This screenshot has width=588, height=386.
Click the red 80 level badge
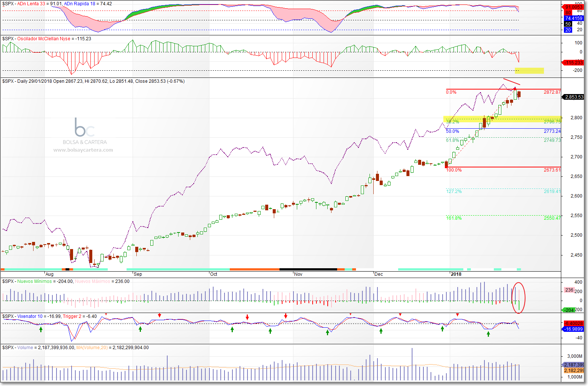click(x=568, y=12)
